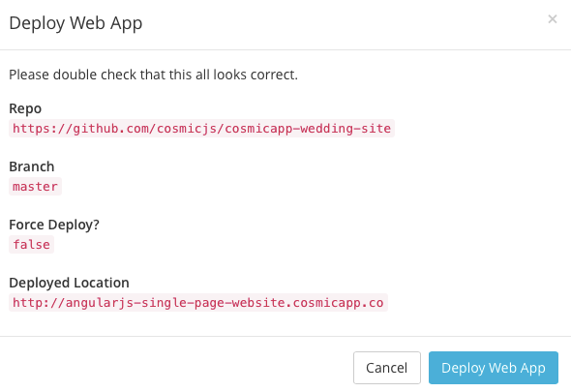Click 'cosmicapp.co' in the deployed location
Screen dimensions: 571x392
coord(338,303)
